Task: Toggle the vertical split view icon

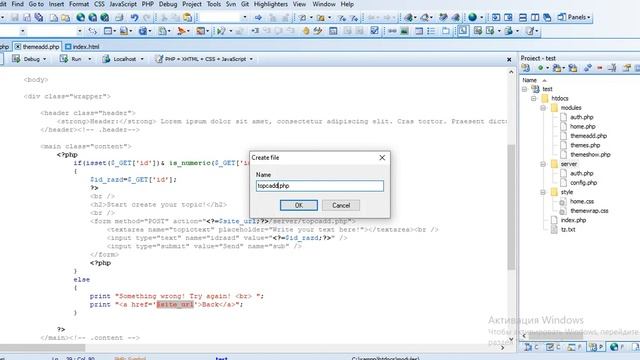Action: pyautogui.click(x=535, y=18)
